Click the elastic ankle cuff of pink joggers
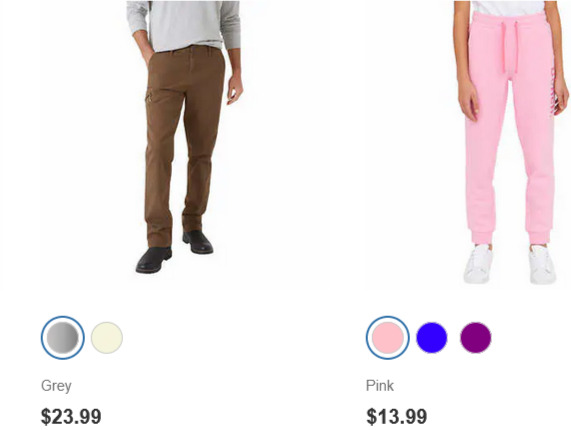 [482, 236]
